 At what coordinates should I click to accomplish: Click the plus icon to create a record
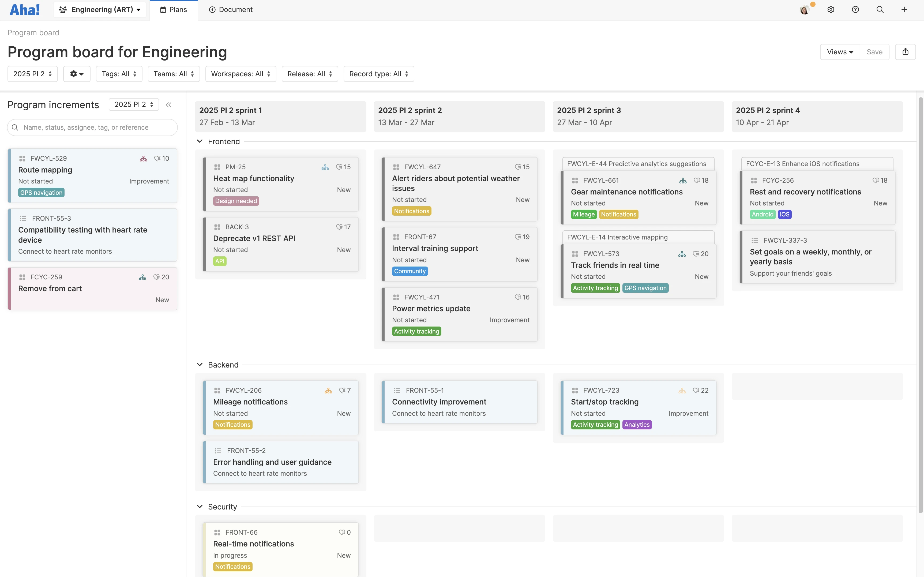[x=904, y=10]
